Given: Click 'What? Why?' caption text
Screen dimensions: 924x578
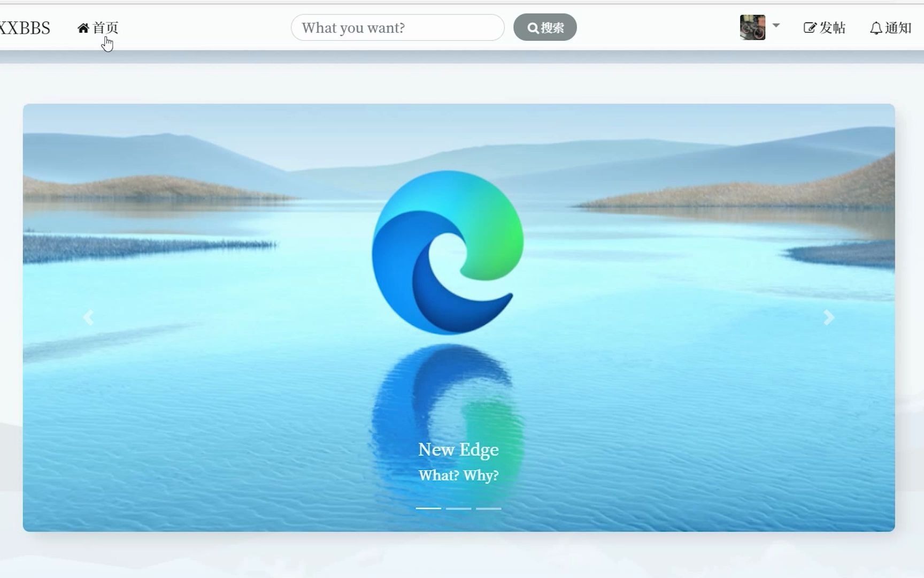Looking at the screenshot, I should (x=458, y=475).
